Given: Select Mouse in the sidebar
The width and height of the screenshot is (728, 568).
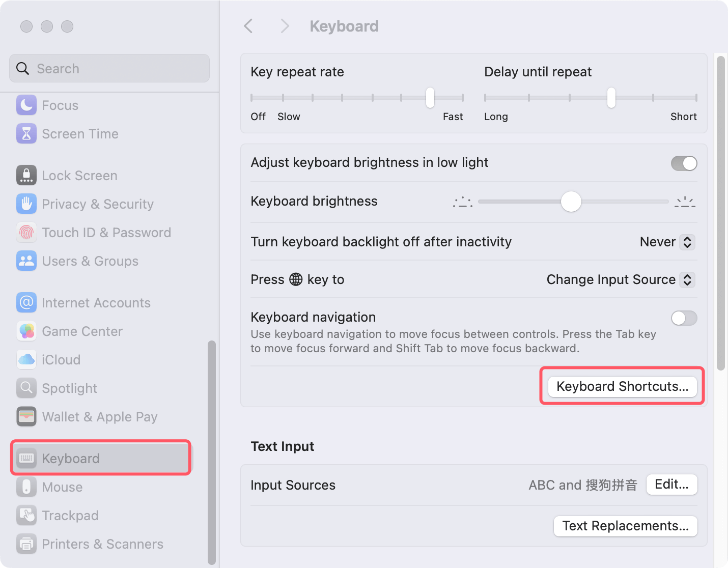Looking at the screenshot, I should (62, 487).
